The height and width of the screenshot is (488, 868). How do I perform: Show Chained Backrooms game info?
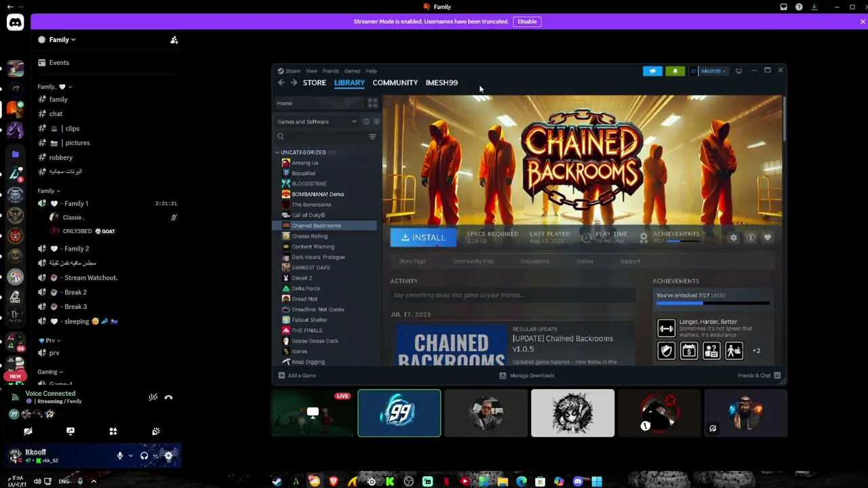pos(751,237)
